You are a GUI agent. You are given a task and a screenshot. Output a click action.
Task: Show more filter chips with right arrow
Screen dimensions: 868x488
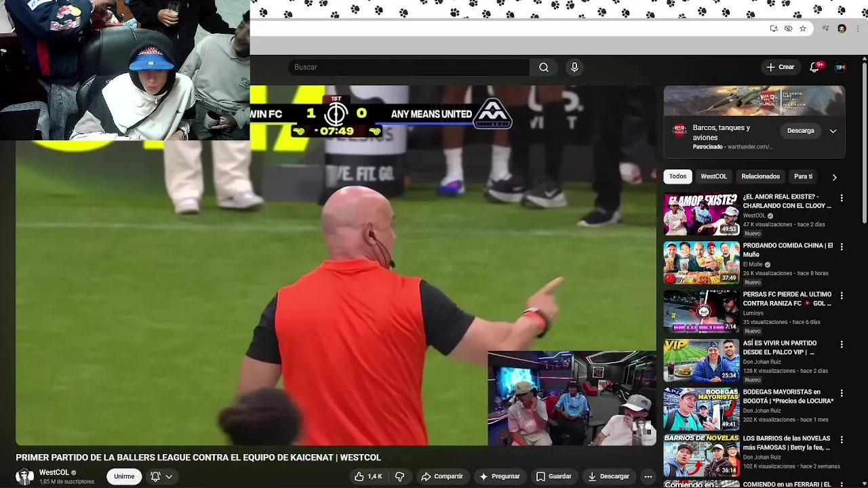tap(834, 177)
